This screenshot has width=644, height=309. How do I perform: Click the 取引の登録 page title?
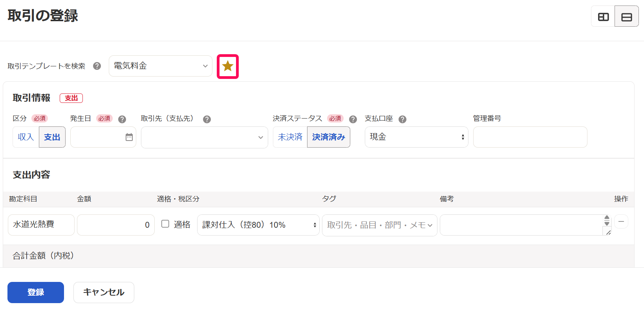[43, 16]
